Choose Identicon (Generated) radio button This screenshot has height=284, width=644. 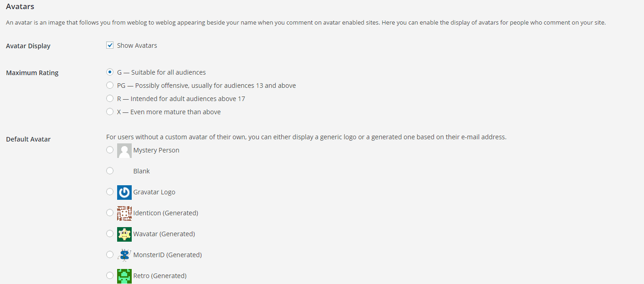pyautogui.click(x=110, y=213)
